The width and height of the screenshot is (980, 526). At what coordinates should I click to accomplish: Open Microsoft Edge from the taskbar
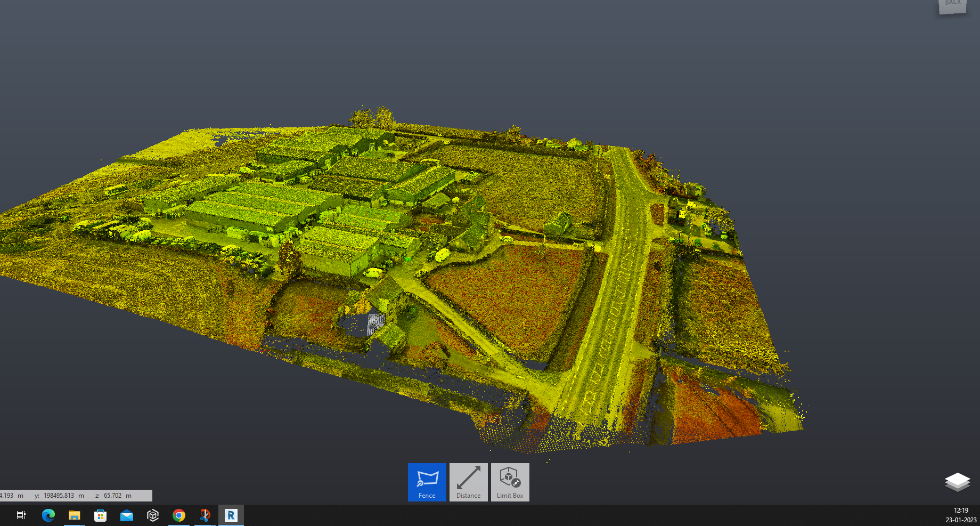point(48,515)
